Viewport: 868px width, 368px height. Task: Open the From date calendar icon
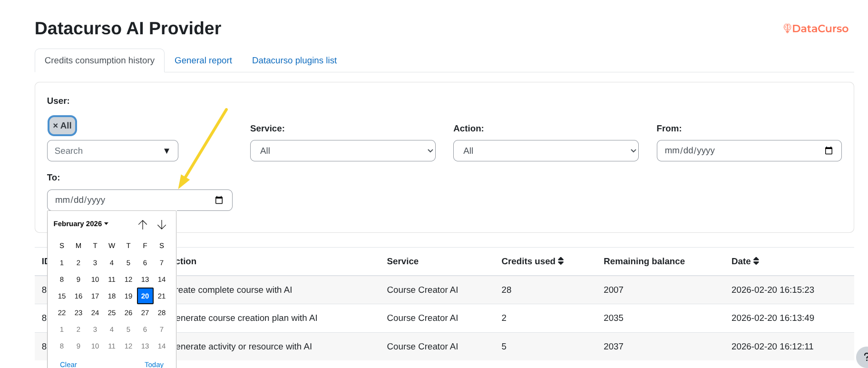pyautogui.click(x=829, y=151)
